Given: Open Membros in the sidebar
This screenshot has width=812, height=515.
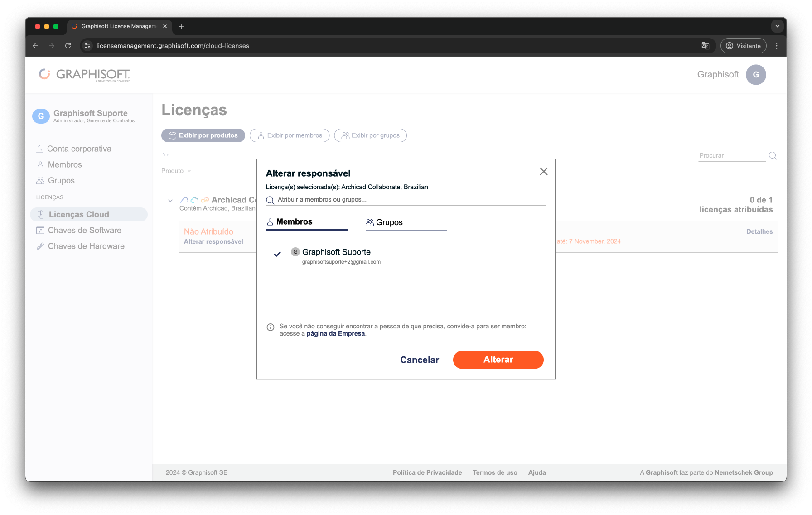Looking at the screenshot, I should point(65,165).
